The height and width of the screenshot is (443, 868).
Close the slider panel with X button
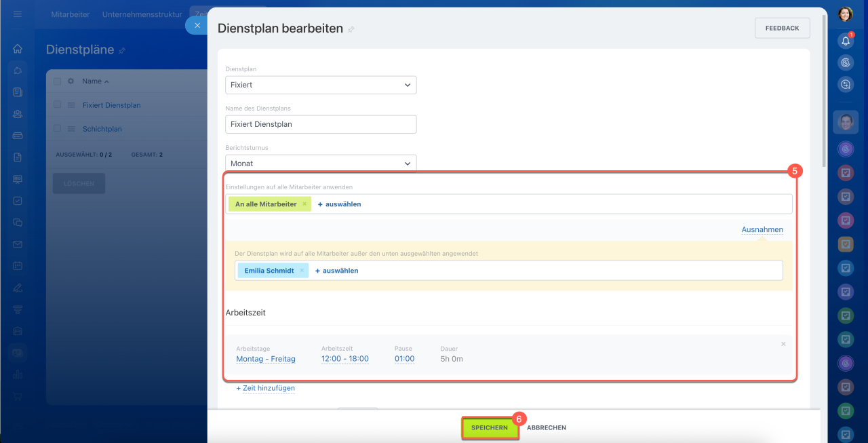pyautogui.click(x=197, y=25)
